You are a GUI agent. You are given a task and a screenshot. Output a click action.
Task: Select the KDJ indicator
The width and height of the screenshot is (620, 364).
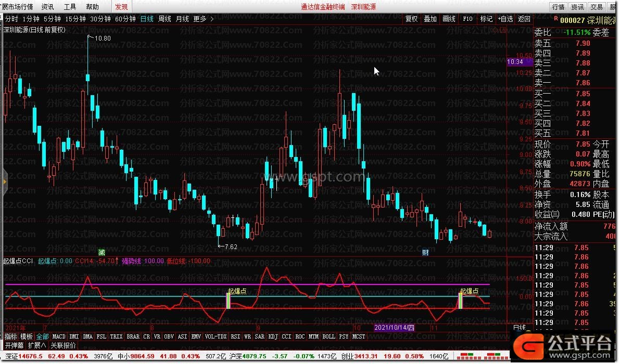[x=273, y=337]
